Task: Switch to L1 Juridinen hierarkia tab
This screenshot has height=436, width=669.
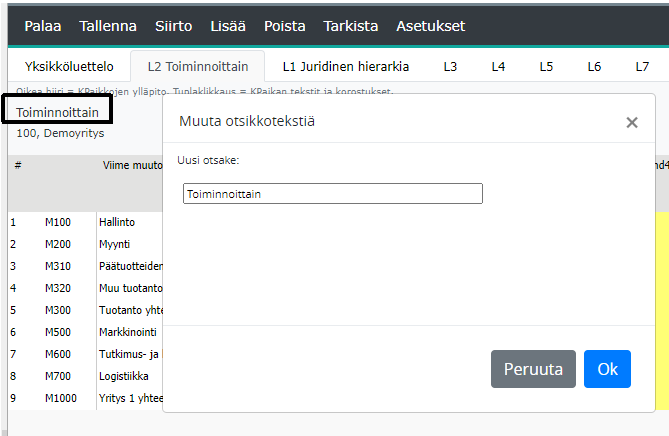Action: 345,67
